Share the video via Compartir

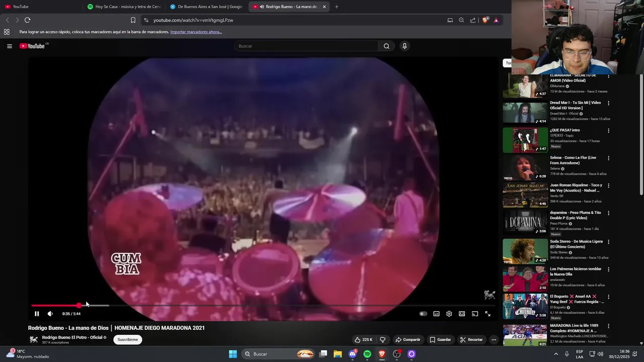(408, 340)
